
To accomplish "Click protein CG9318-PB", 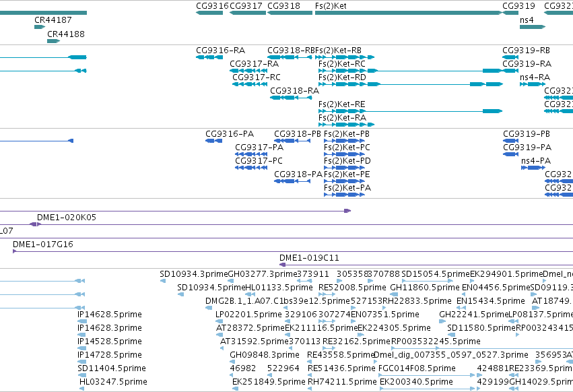I will pyautogui.click(x=292, y=141).
